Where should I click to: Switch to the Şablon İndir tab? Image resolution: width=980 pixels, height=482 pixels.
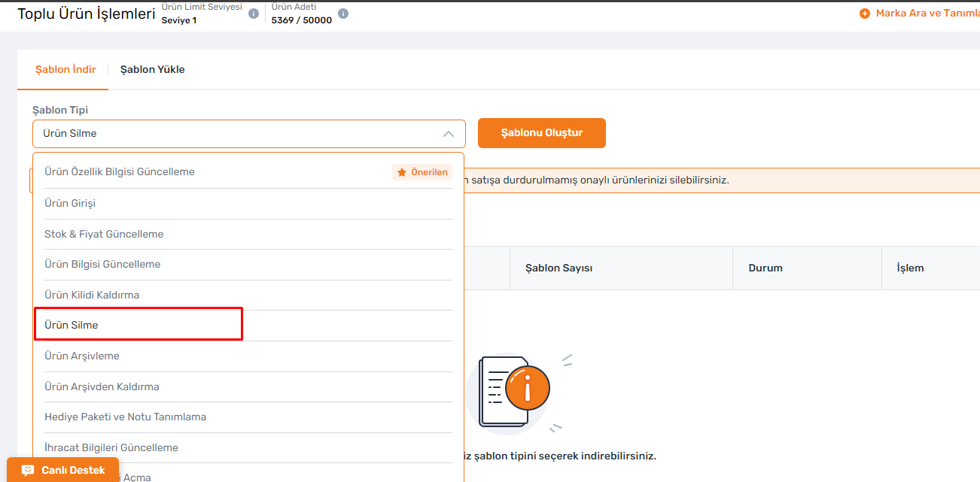pos(65,69)
